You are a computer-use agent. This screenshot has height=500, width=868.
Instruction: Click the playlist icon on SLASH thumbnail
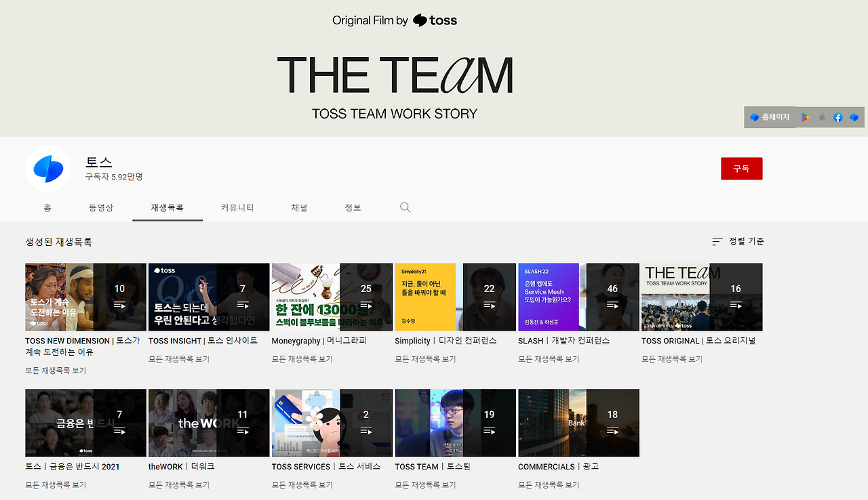pos(612,305)
